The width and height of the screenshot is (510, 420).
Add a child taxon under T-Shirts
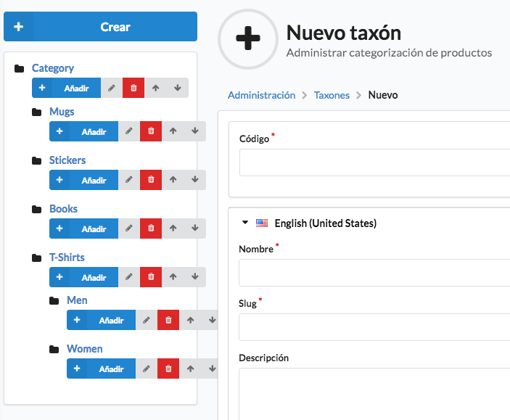click(84, 277)
